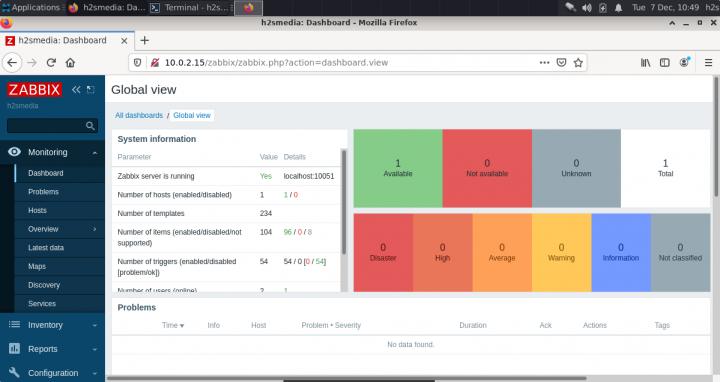Follow the All dashboards breadcrumb link

coord(139,115)
